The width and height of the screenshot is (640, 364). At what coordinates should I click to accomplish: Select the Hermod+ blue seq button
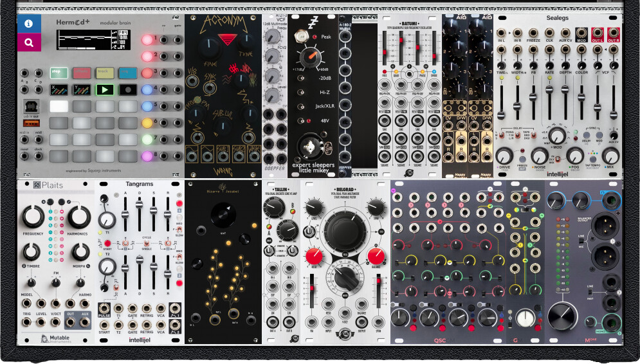click(x=128, y=73)
